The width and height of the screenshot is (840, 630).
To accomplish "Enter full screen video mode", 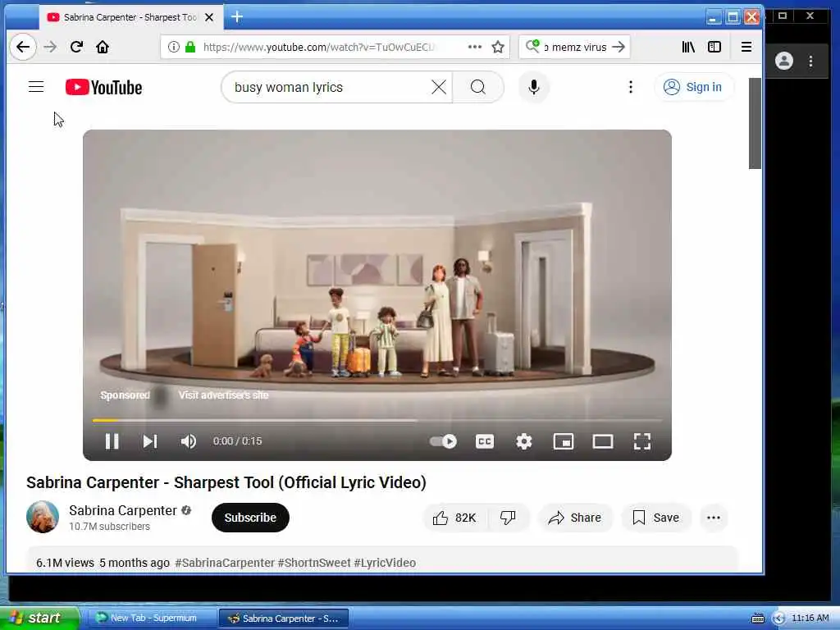I will pyautogui.click(x=641, y=441).
